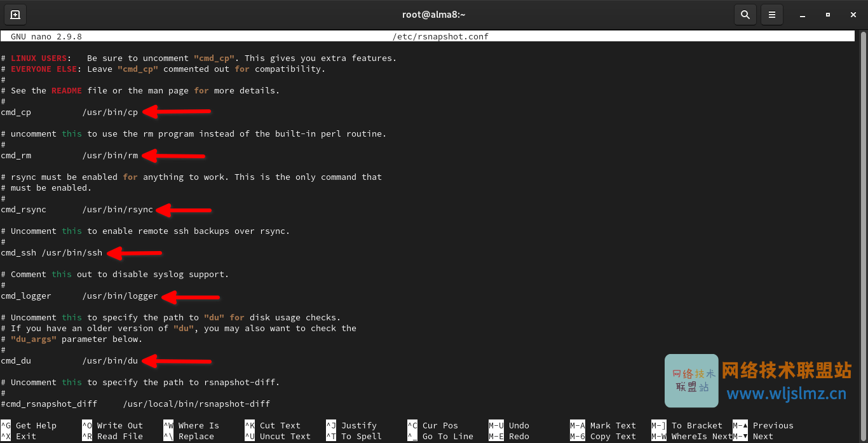Click the ^J Justify shortcut
This screenshot has width=868, height=443.
(351, 426)
